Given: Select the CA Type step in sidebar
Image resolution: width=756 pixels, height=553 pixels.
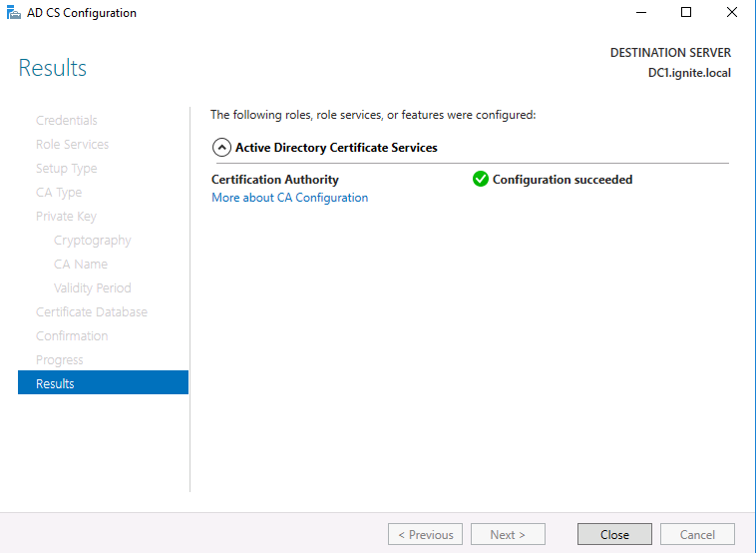Looking at the screenshot, I should 59,192.
